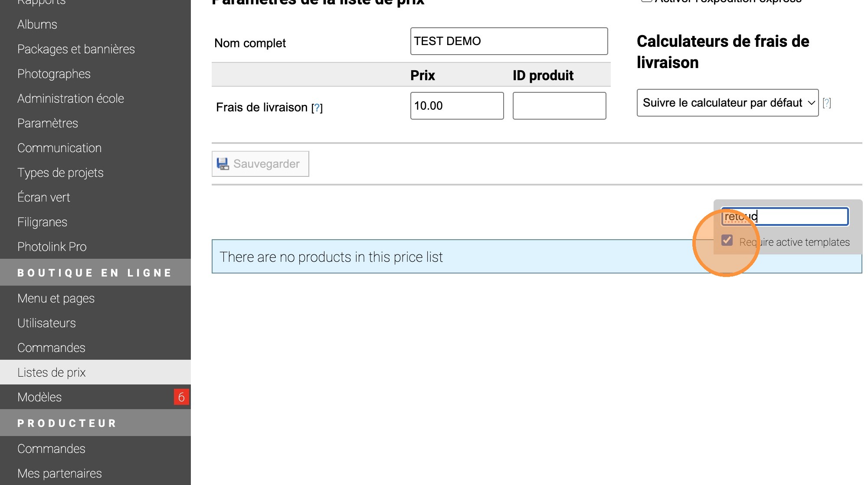Click the help icon beside Frais de livraison
The image size is (868, 485).
(317, 107)
